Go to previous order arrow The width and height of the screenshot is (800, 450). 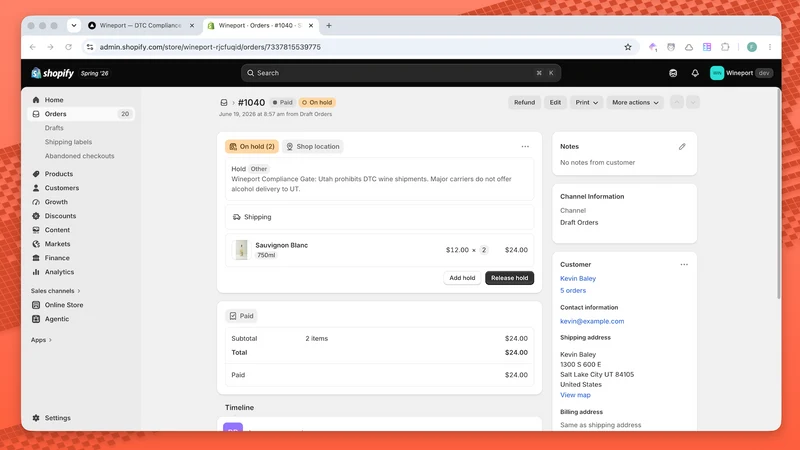pos(677,103)
